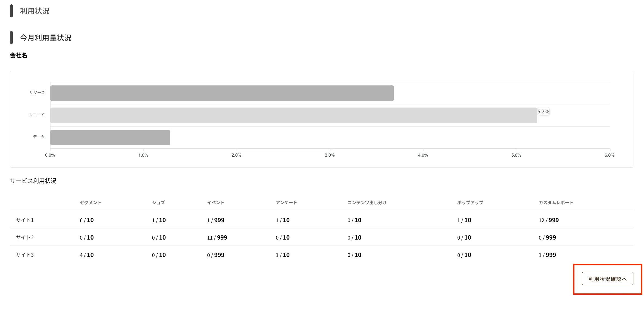Click the ジョブ column header
644x310 pixels.
pos(158,203)
